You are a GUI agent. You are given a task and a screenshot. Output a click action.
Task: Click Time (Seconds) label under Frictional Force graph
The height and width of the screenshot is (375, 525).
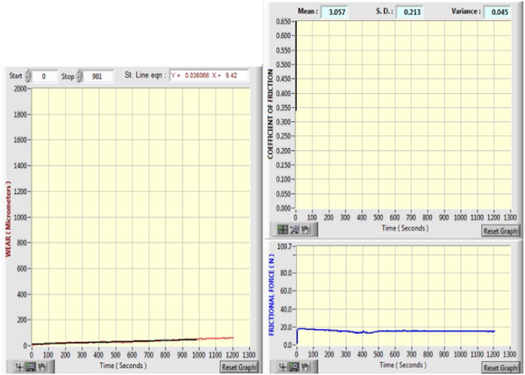coord(403,365)
